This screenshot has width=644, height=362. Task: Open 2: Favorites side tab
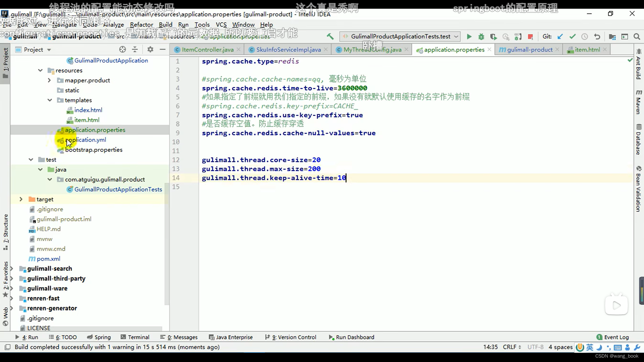pos(5,279)
